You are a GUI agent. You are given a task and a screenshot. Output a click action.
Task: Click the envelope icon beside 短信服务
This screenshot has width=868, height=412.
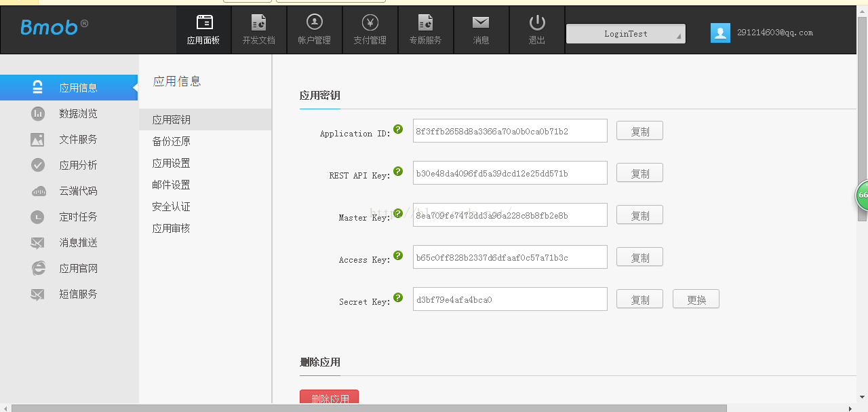pos(38,295)
